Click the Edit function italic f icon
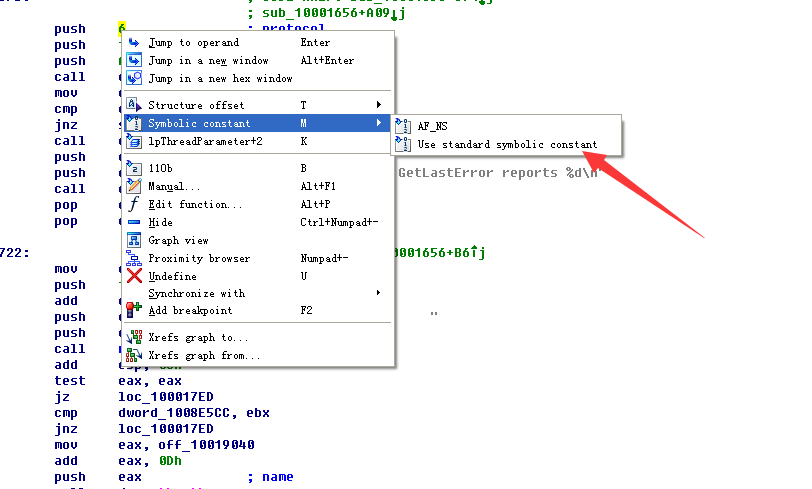Viewport: 812px width, 489px height. point(134,204)
